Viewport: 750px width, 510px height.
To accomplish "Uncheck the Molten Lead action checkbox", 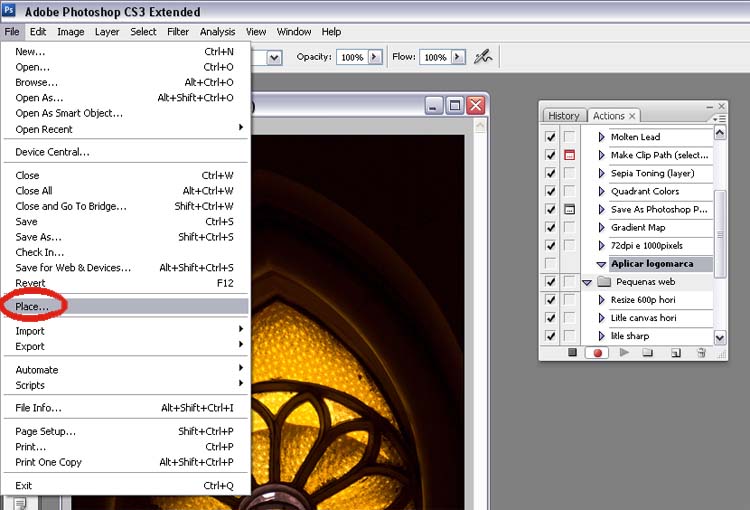I will [550, 137].
